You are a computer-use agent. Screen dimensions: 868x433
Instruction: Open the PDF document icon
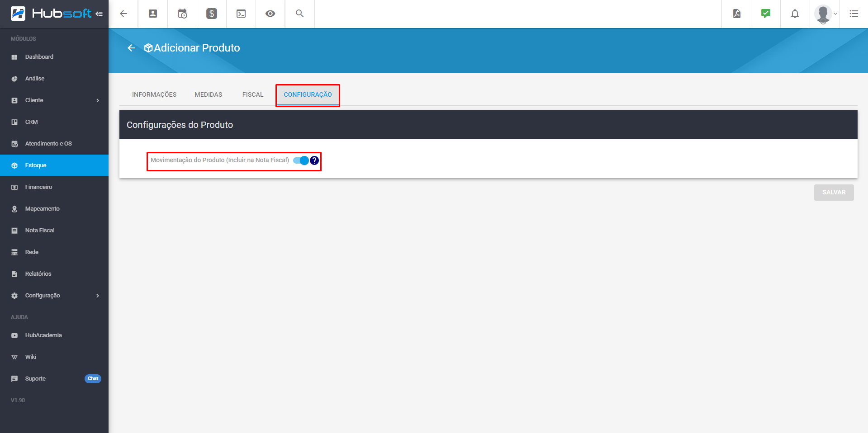tap(736, 14)
